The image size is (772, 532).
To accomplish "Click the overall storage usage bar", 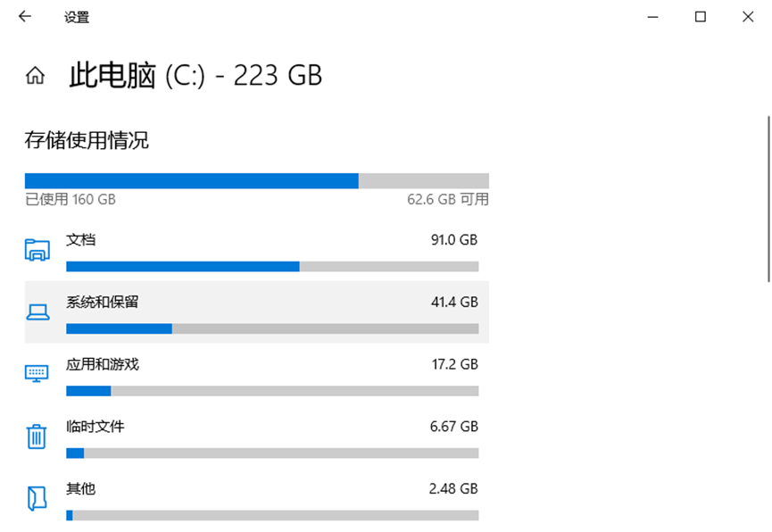I will point(257,180).
